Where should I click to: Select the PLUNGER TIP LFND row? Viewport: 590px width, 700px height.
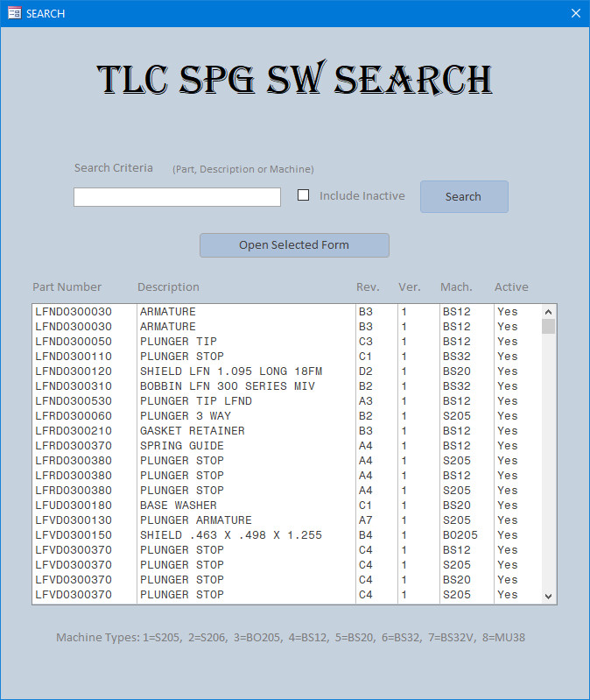(288, 401)
